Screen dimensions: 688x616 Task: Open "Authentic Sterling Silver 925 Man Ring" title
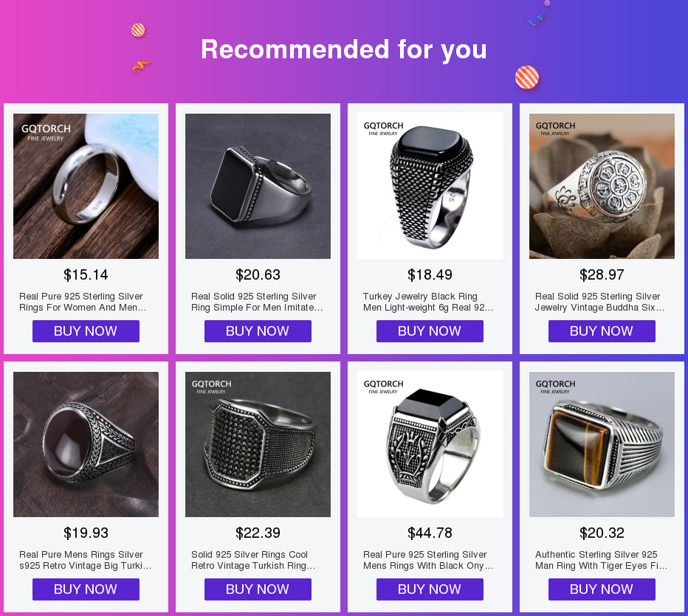[601, 560]
